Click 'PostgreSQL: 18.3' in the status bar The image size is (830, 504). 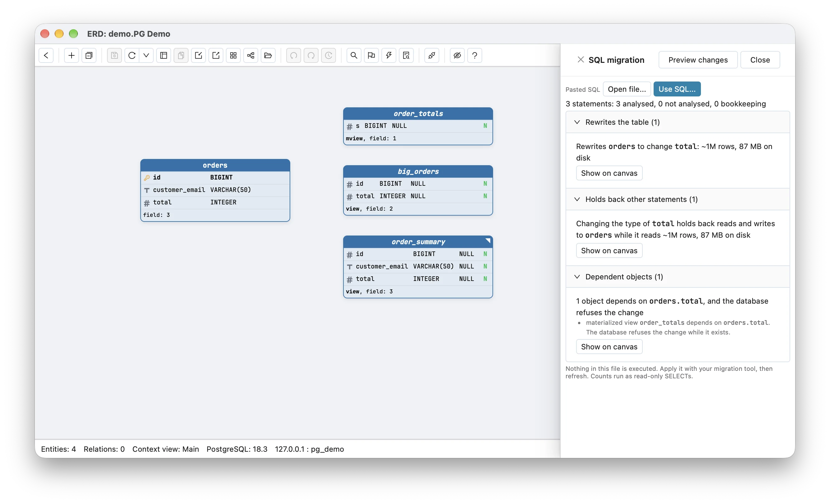coord(237,449)
